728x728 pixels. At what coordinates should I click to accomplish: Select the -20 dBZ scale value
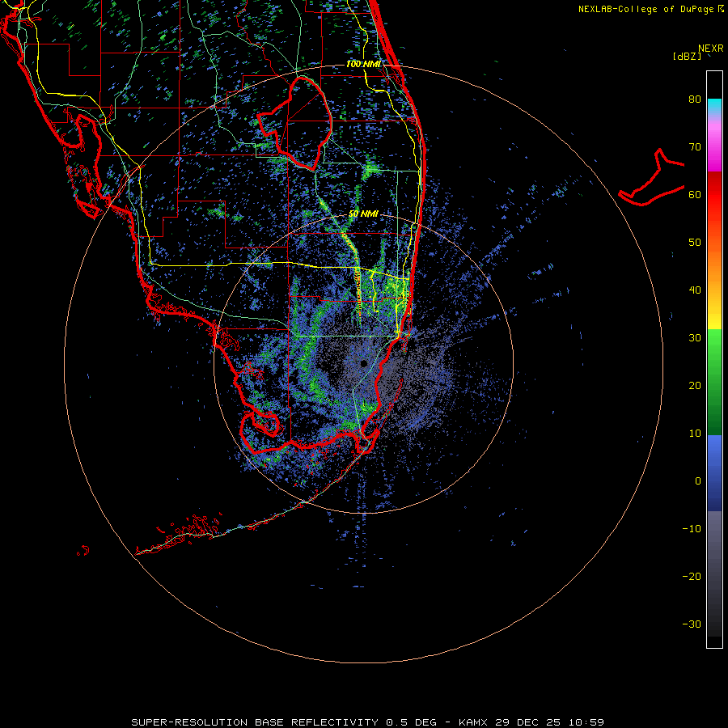[692, 577]
